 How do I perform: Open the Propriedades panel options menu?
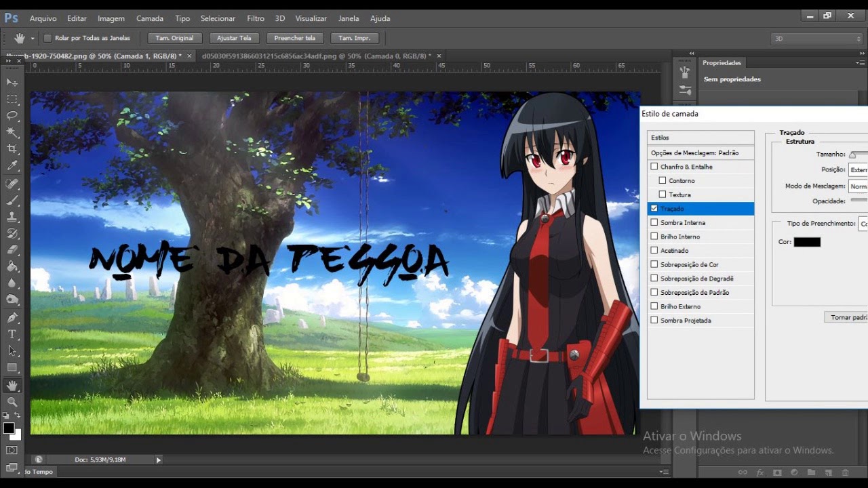pyautogui.click(x=861, y=63)
